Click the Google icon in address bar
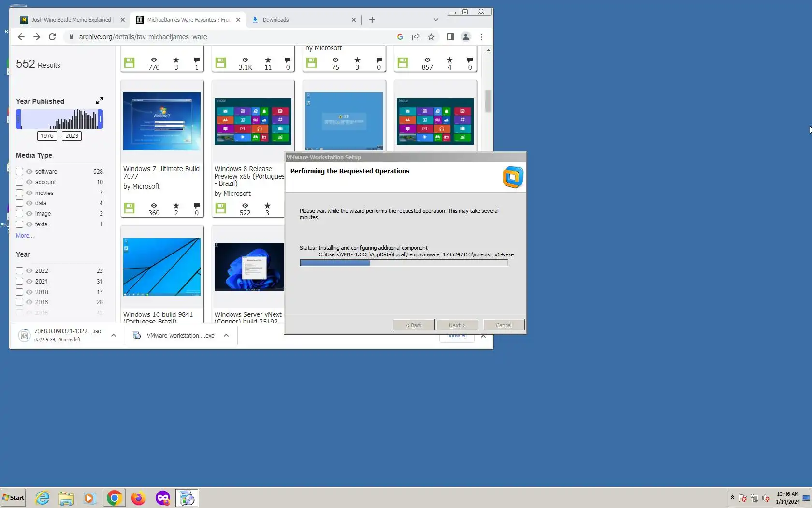The image size is (812, 508). tap(400, 37)
